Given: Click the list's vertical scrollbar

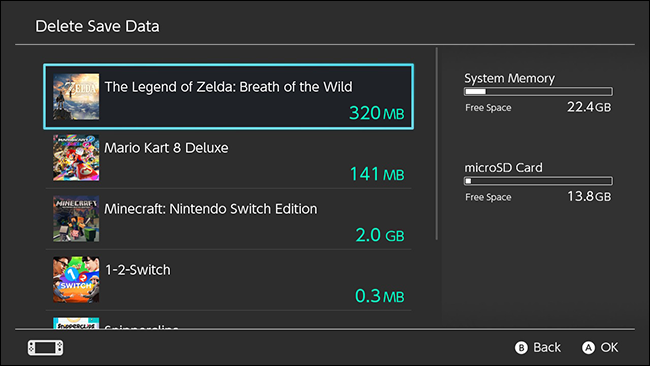Looking at the screenshot, I should [437, 143].
